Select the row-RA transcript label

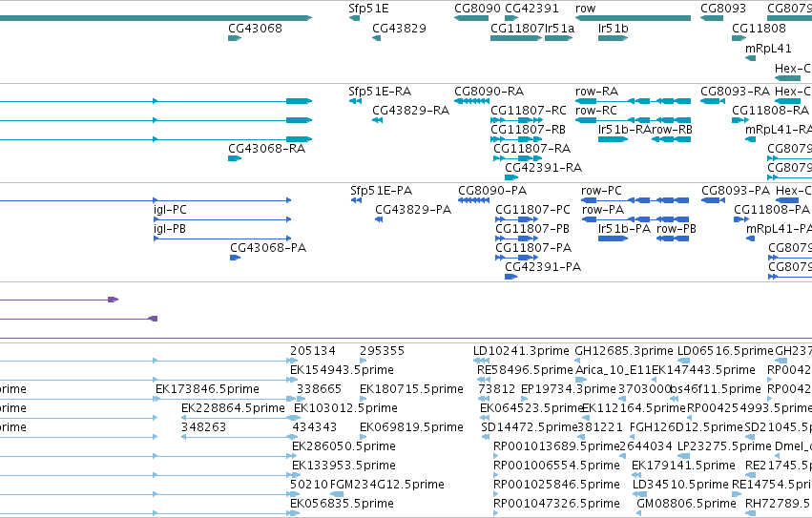[596, 92]
